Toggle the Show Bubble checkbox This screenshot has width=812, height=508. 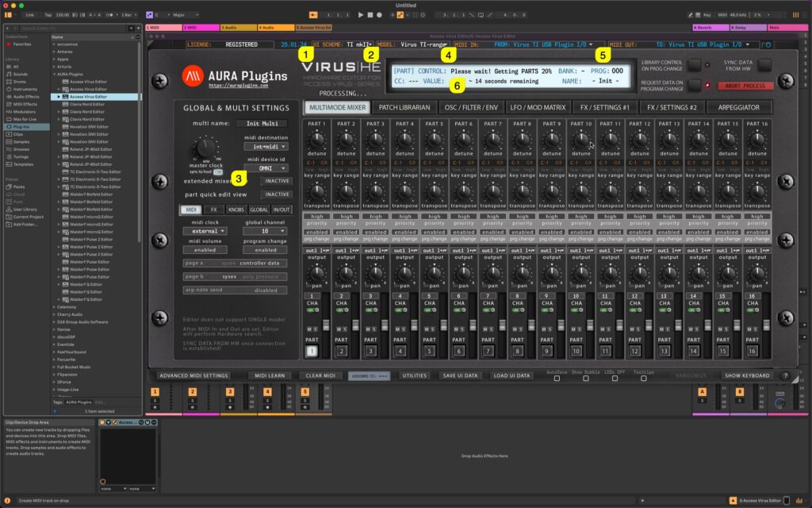(584, 379)
